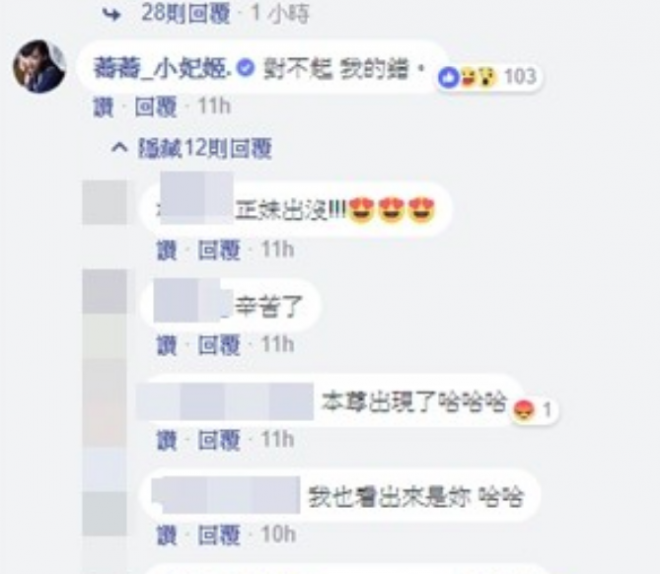Image resolution: width=660 pixels, height=574 pixels.
Task: Collapse the 隱藏12則回覆 replies
Action: [205, 148]
